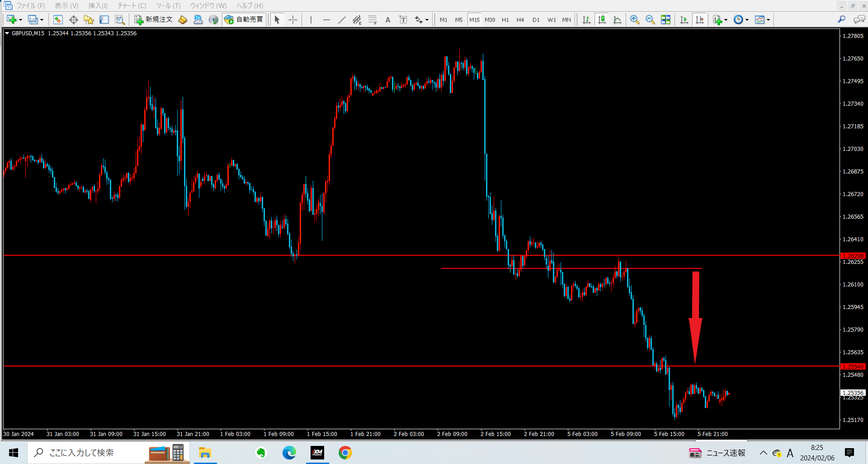This screenshot has width=868, height=464.
Task: Open the periodicity clock icon
Action: coord(738,19)
